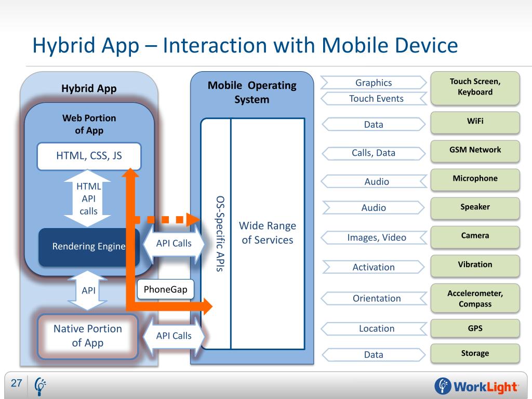The image size is (532, 399).
Task: Click the Mobile Operating System heading
Action: [x=252, y=92]
